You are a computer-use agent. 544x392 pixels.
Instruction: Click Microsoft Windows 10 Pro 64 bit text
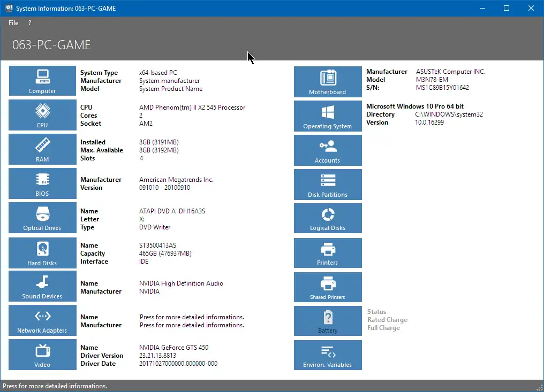click(415, 106)
